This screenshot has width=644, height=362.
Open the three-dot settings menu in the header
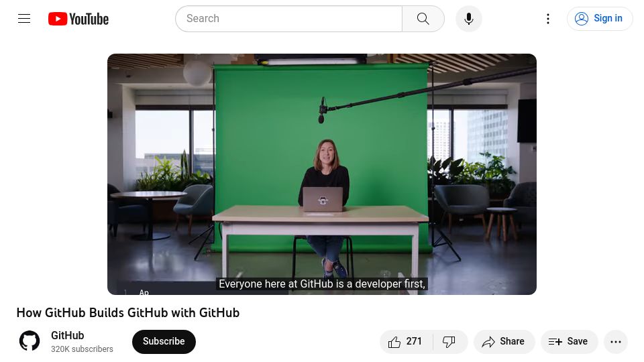coord(548,19)
